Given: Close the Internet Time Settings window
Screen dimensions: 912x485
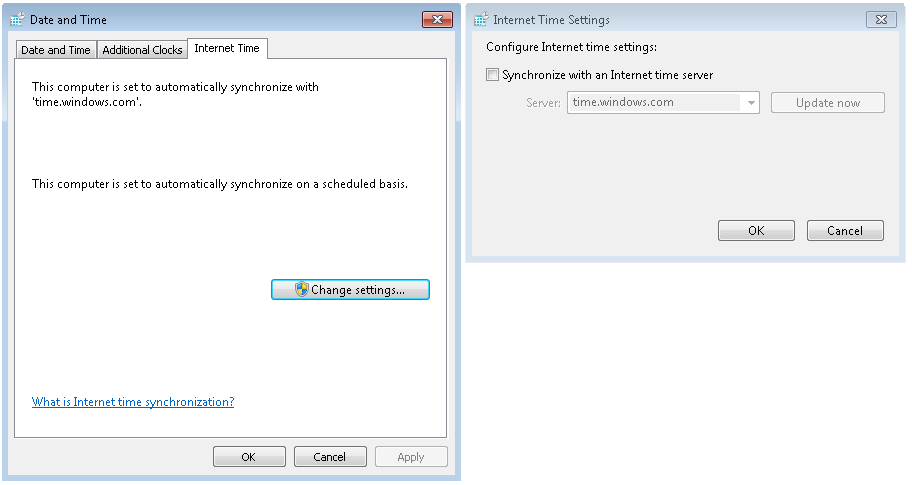Looking at the screenshot, I should pos(880,19).
